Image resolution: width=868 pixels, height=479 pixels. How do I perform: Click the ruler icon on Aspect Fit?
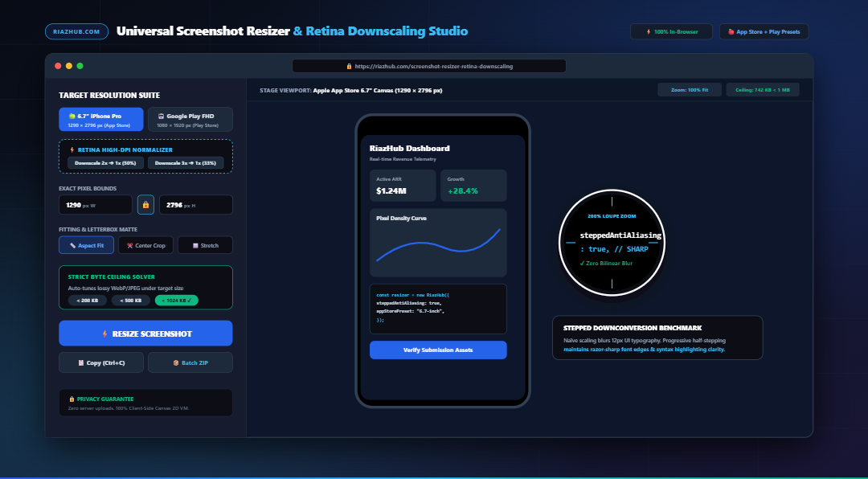point(72,245)
